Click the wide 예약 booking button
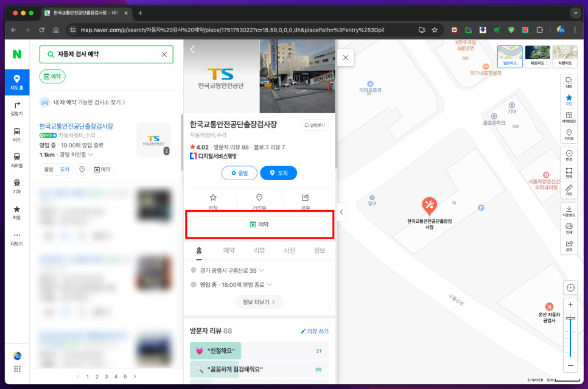The width and height of the screenshot is (588, 389). [x=259, y=224]
